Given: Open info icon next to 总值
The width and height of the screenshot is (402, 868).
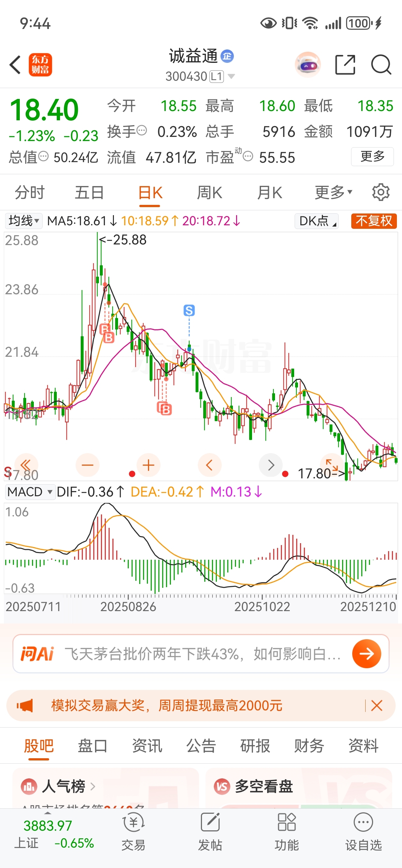Looking at the screenshot, I should 43,157.
